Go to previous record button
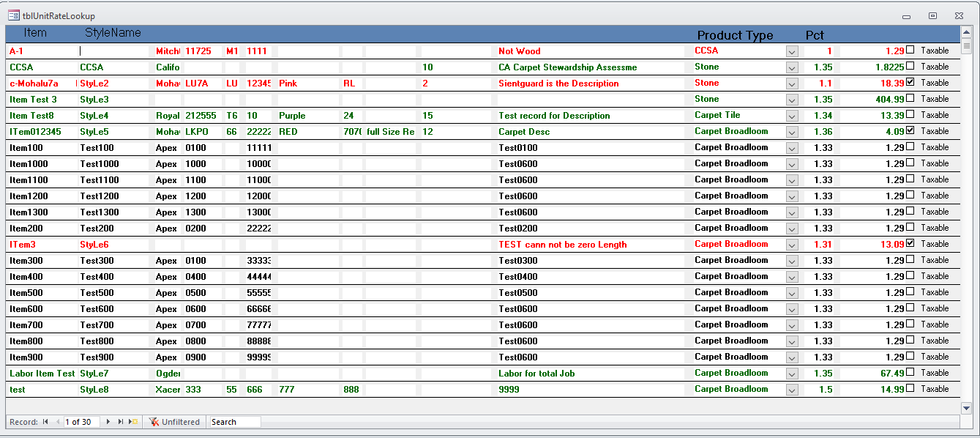This screenshot has width=980, height=438. pos(56,422)
